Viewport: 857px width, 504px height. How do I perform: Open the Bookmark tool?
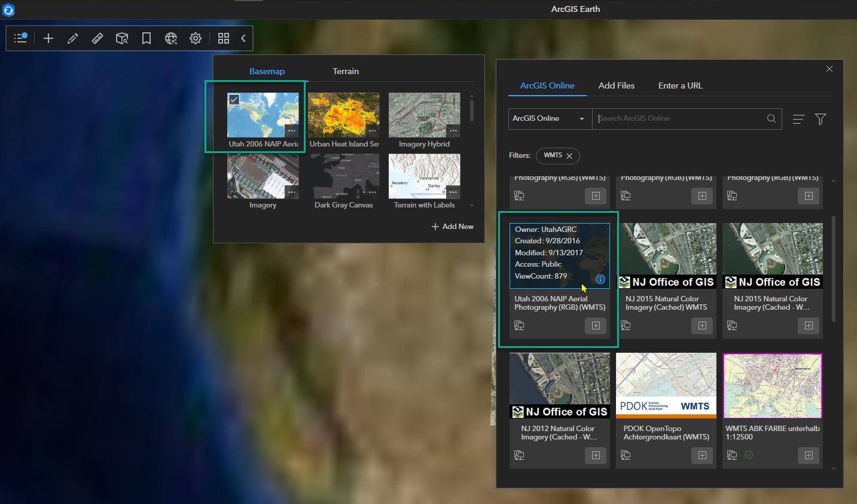(146, 38)
